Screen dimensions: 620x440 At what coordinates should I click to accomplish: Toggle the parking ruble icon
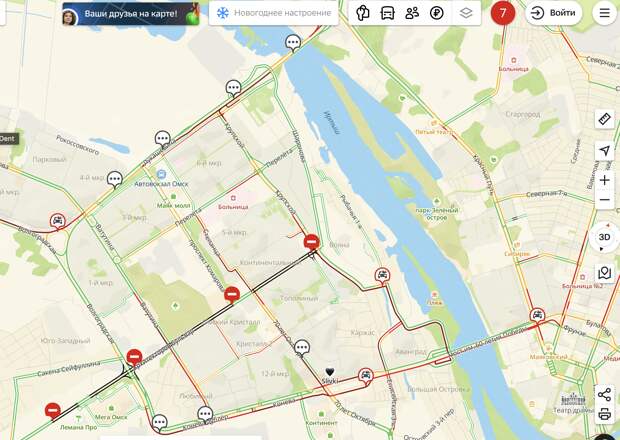437,13
